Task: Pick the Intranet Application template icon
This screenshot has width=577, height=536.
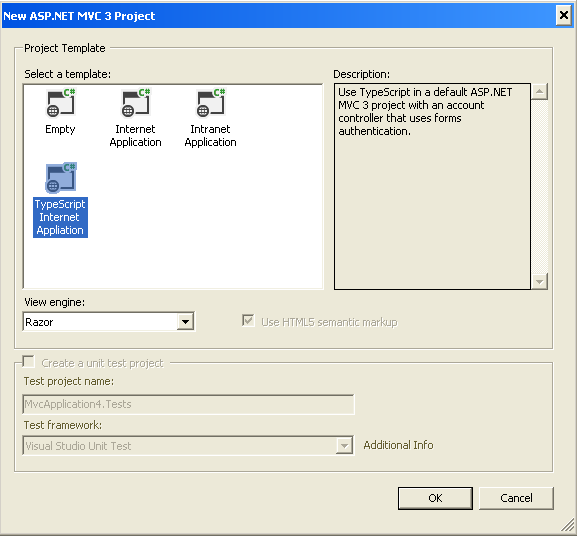Action: click(x=211, y=102)
